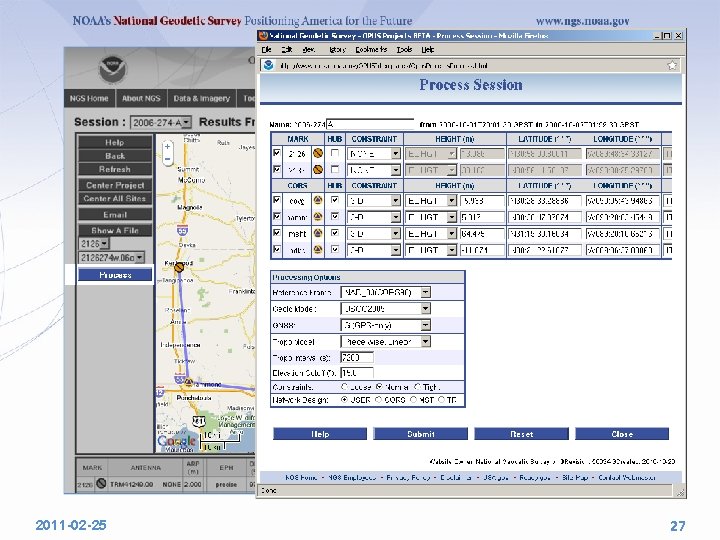Viewport: 720px width, 540px height.
Task: Zoom in on the map with the plus control
Action: coord(168,146)
